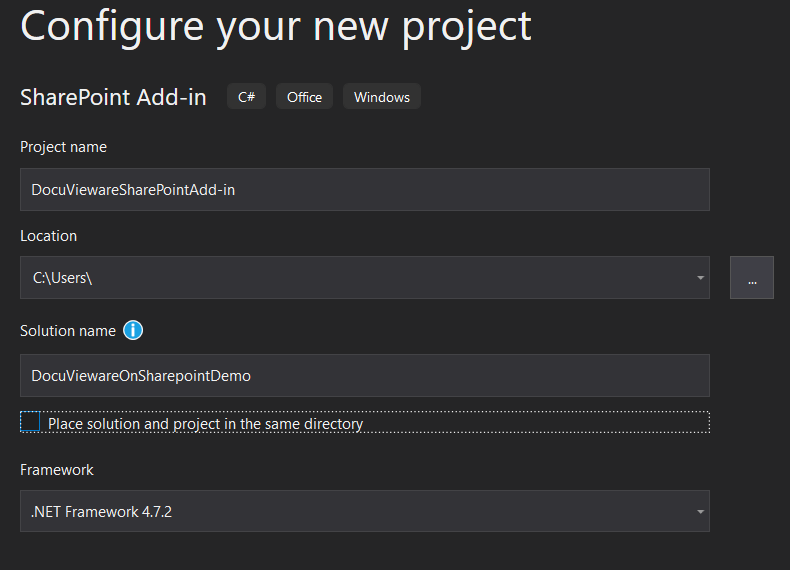This screenshot has width=790, height=570.
Task: Select the Windows platform tag
Action: 382,97
